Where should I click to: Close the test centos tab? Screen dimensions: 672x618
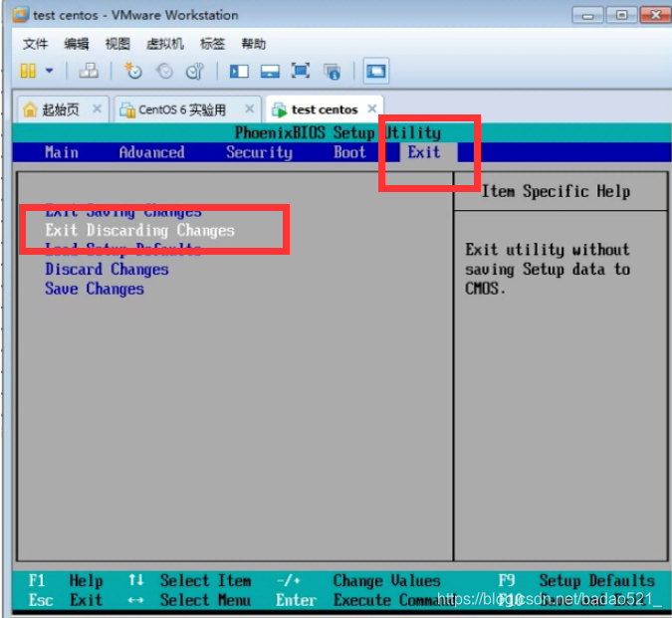point(372,108)
